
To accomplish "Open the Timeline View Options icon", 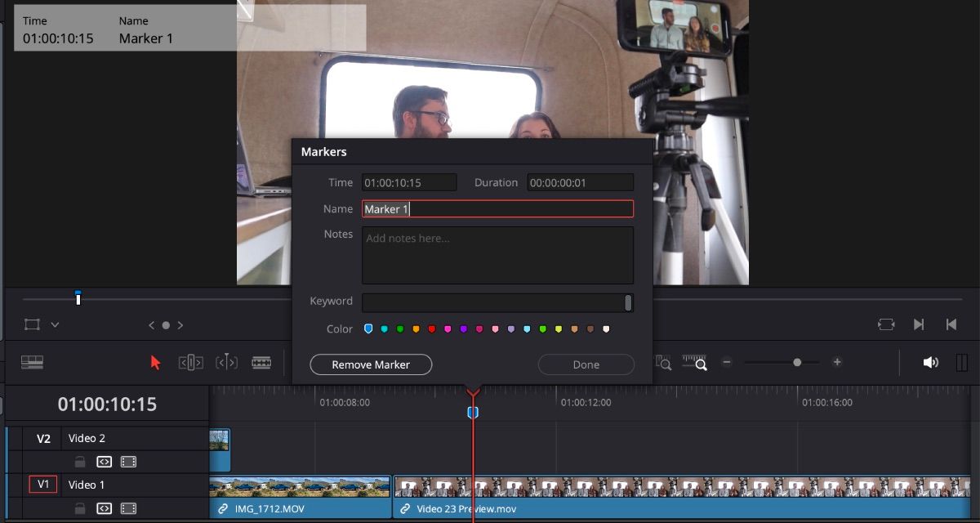I will (x=32, y=362).
